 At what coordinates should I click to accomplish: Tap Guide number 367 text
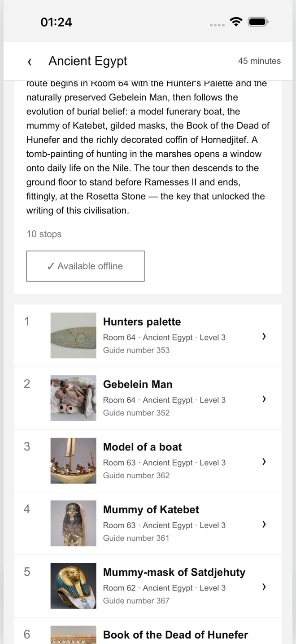[x=136, y=600]
